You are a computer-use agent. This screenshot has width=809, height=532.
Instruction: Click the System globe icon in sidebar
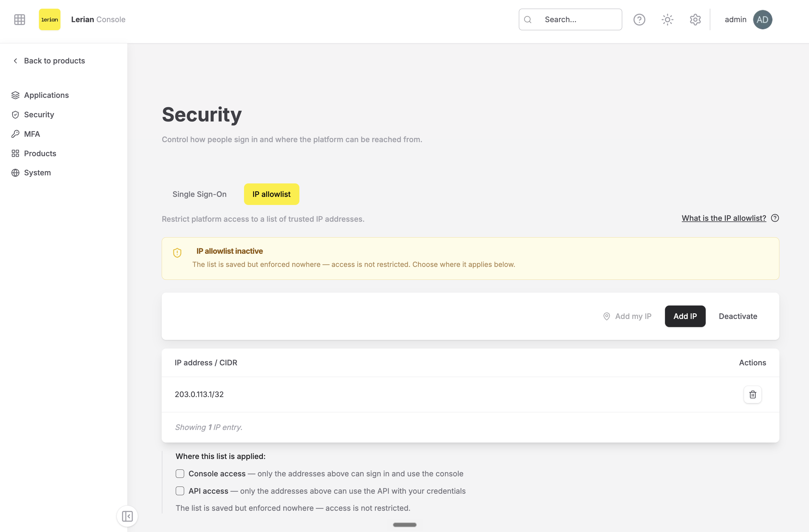(x=15, y=173)
